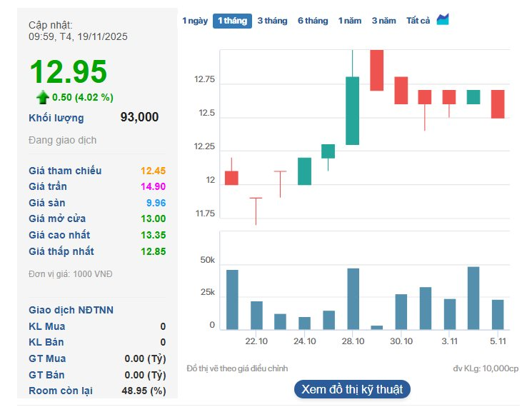Viewport: 532px width, 407px height.
Task: Click the volume bar at 28.10
Action: point(353,298)
